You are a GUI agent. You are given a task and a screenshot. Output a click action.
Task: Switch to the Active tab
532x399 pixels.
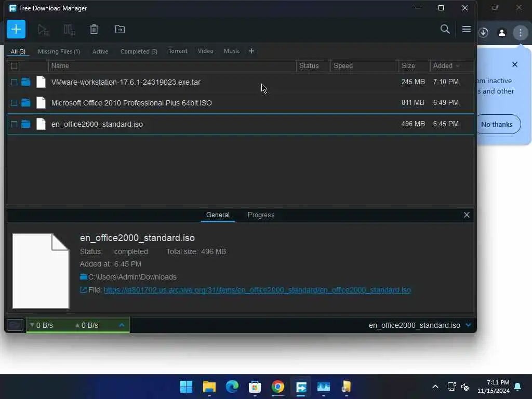point(100,51)
